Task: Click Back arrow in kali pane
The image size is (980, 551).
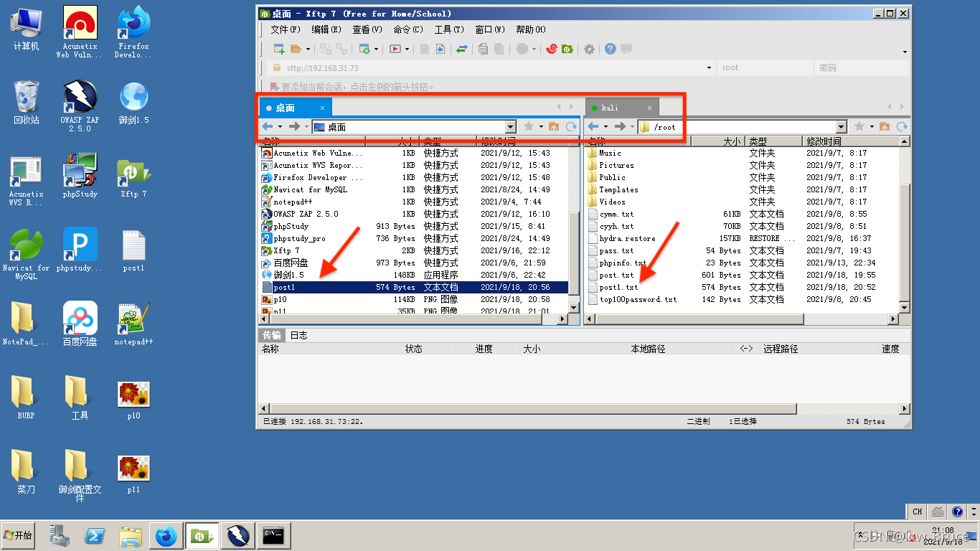Action: (593, 127)
